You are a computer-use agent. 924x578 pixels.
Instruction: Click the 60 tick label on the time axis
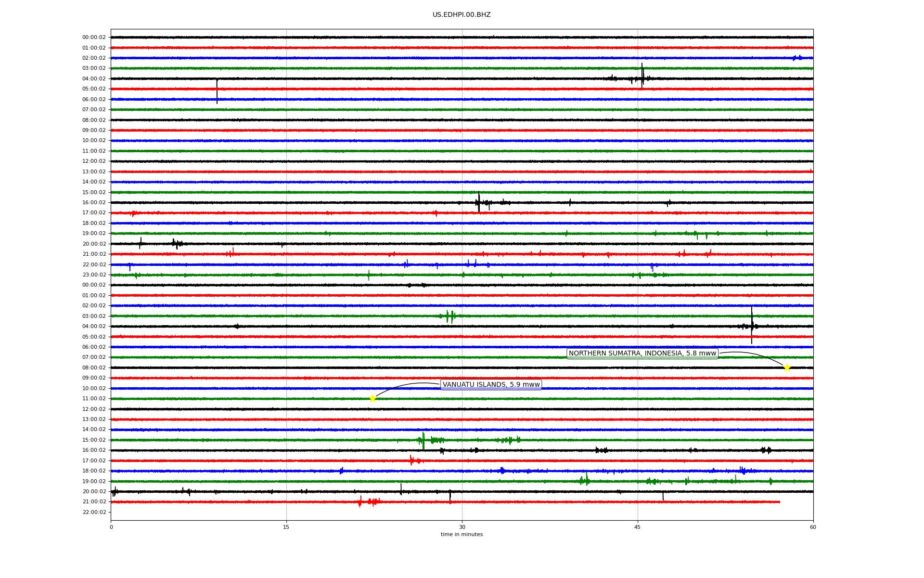pos(813,527)
